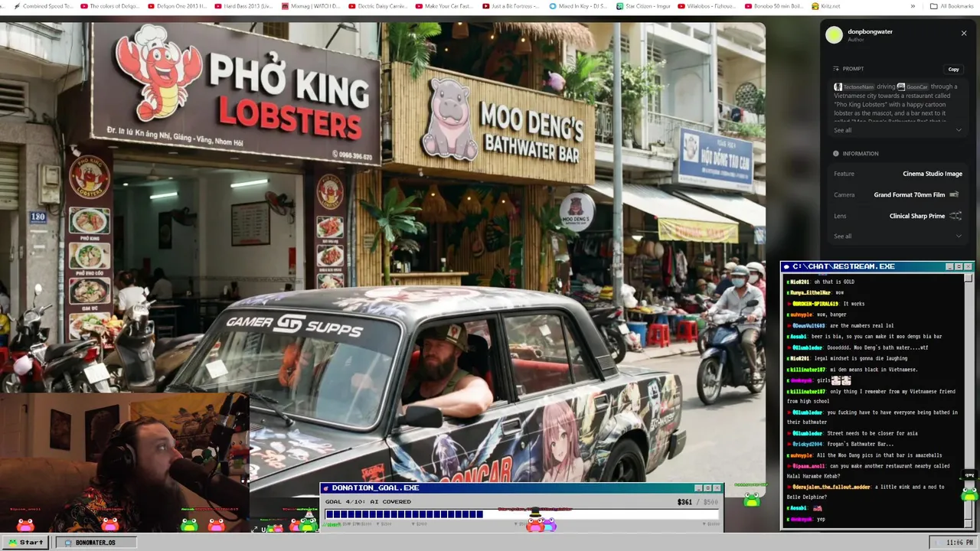980x551 pixels.
Task: Click the Grand Format 70mm Film camera icon
Action: pos(954,194)
